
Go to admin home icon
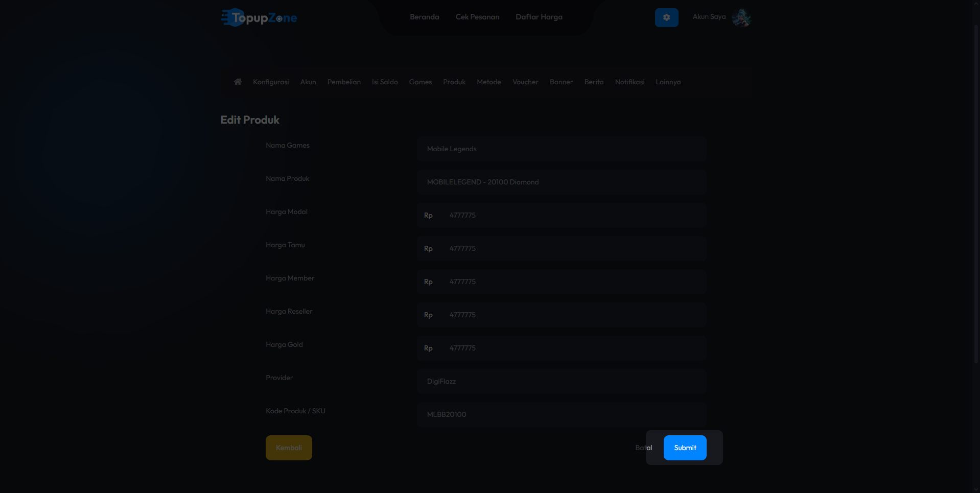(238, 82)
